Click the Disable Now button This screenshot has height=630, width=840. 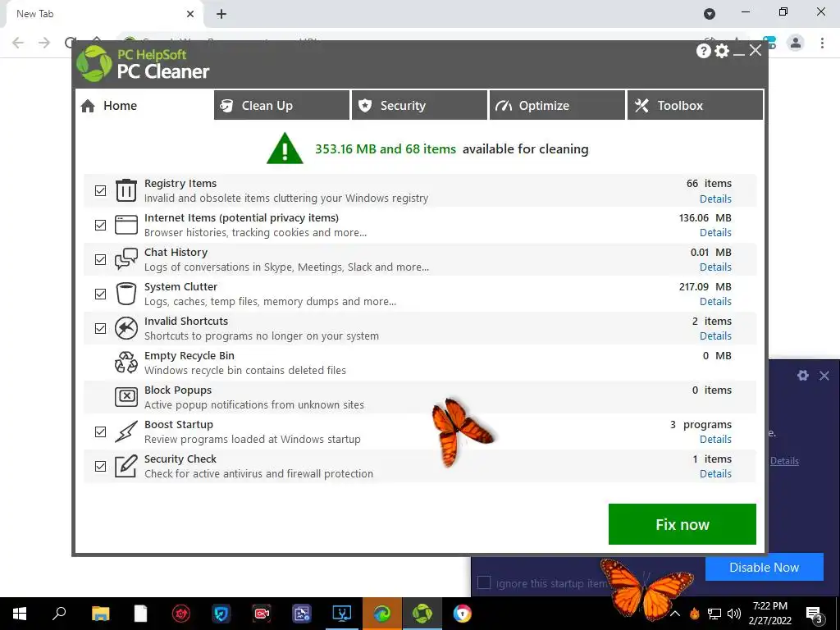pos(764,568)
